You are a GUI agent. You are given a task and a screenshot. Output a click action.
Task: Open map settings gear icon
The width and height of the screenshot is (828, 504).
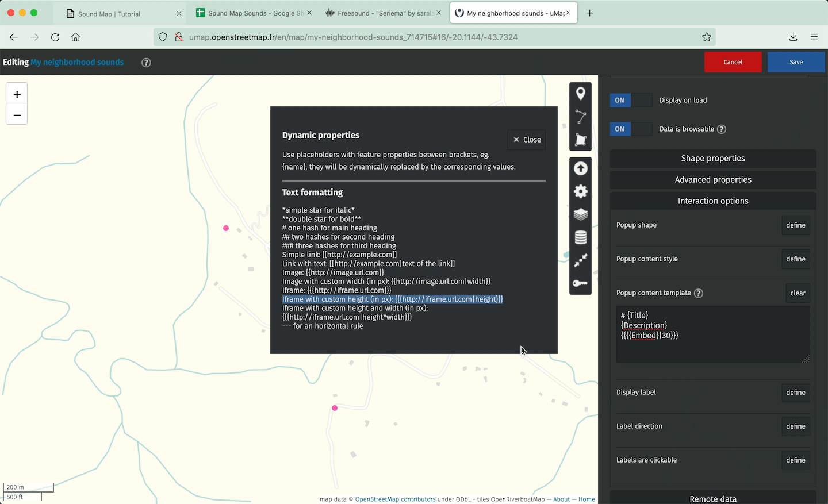point(580,191)
